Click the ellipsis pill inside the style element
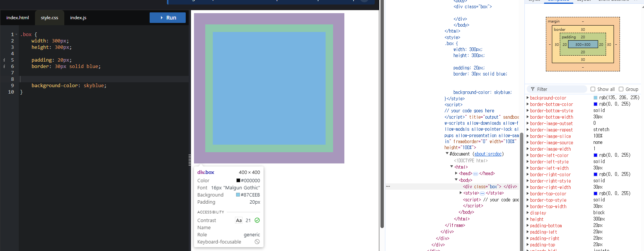Screen dimensions: 644x251 pos(482,193)
